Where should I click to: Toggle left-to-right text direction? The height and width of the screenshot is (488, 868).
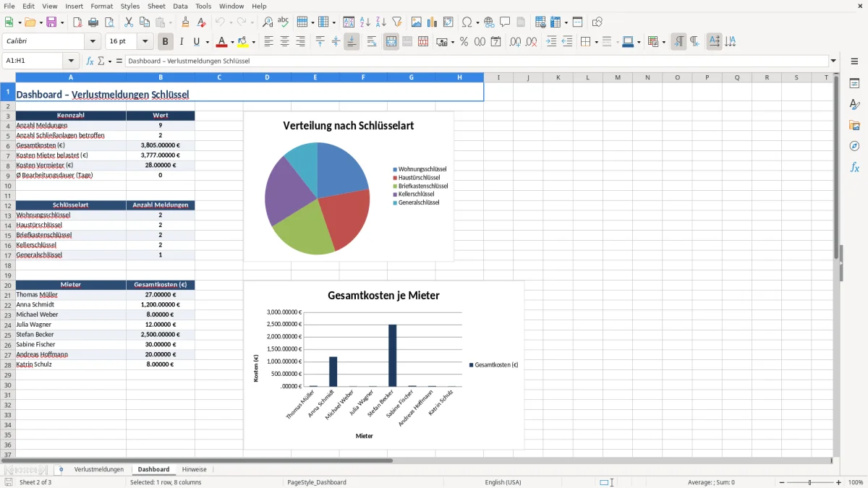678,42
